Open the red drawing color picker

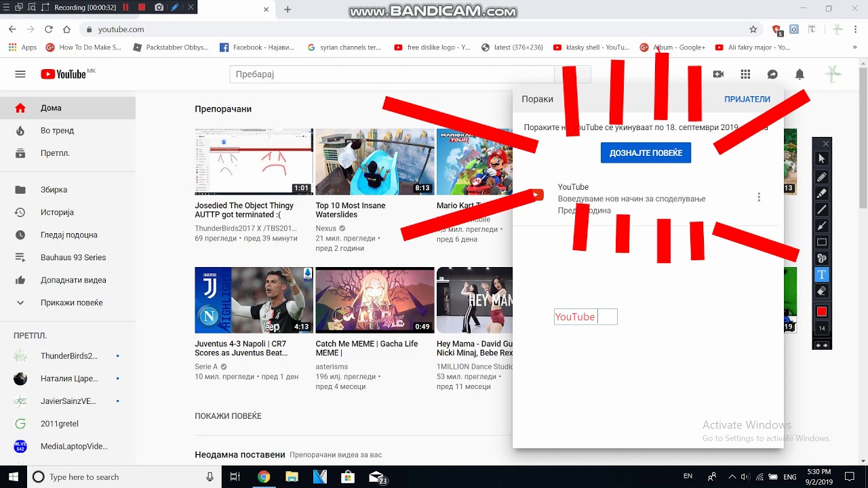[822, 312]
